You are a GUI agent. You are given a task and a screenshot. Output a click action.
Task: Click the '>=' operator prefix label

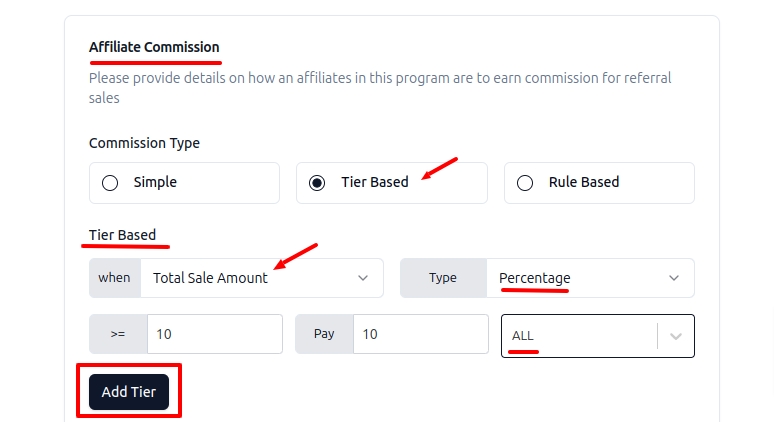[x=118, y=334]
